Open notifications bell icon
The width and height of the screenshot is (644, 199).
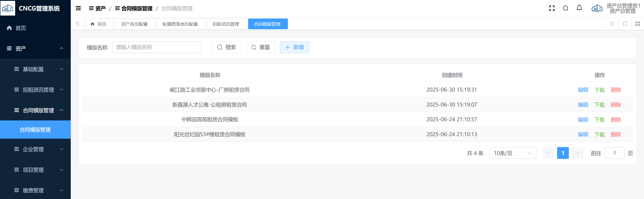click(x=579, y=8)
